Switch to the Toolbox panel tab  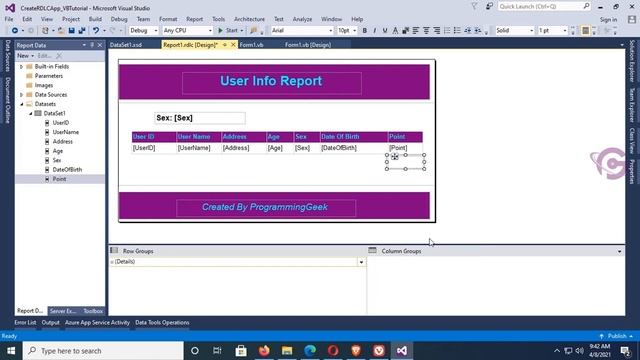(93, 311)
